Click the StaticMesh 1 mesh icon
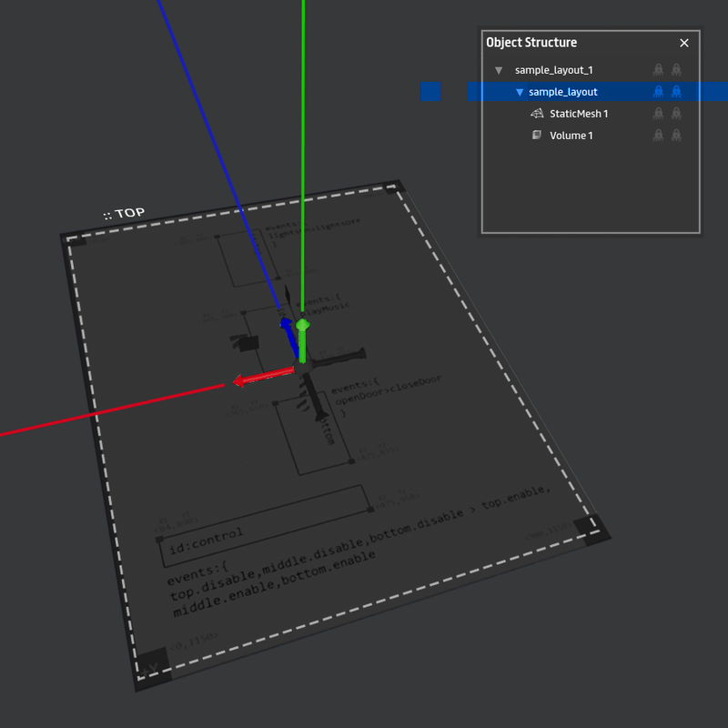The width and height of the screenshot is (728, 728). pos(536,114)
